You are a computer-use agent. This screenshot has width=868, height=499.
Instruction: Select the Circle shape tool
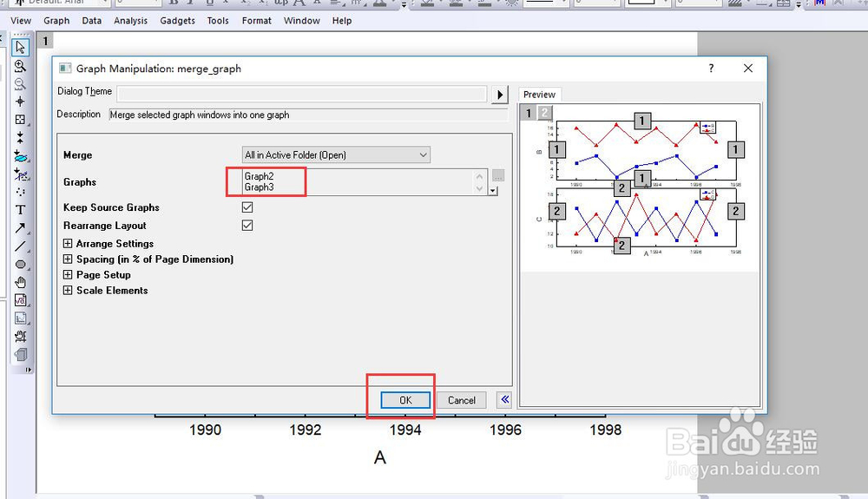point(21,265)
